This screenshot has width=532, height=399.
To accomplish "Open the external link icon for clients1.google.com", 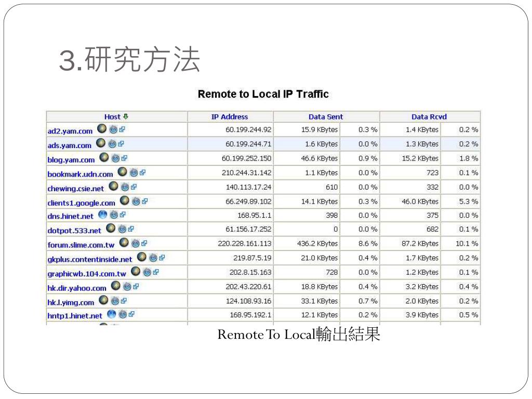I will (144, 201).
